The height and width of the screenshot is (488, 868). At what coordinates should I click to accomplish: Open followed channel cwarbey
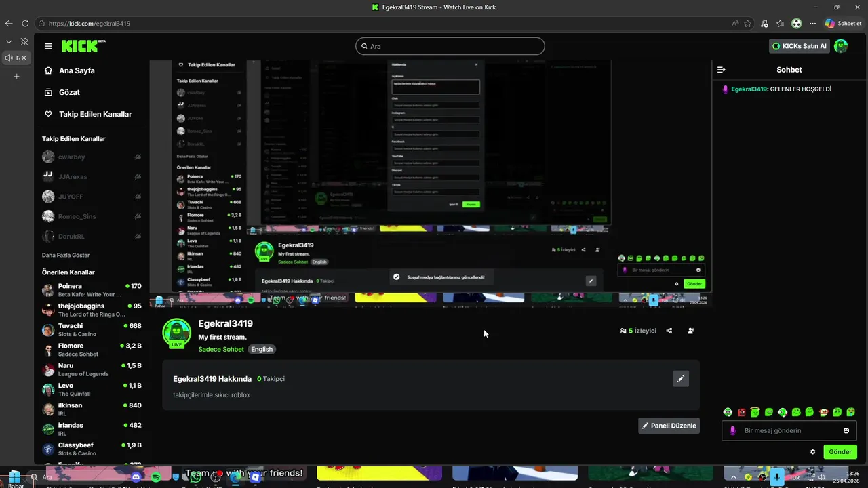click(x=92, y=157)
